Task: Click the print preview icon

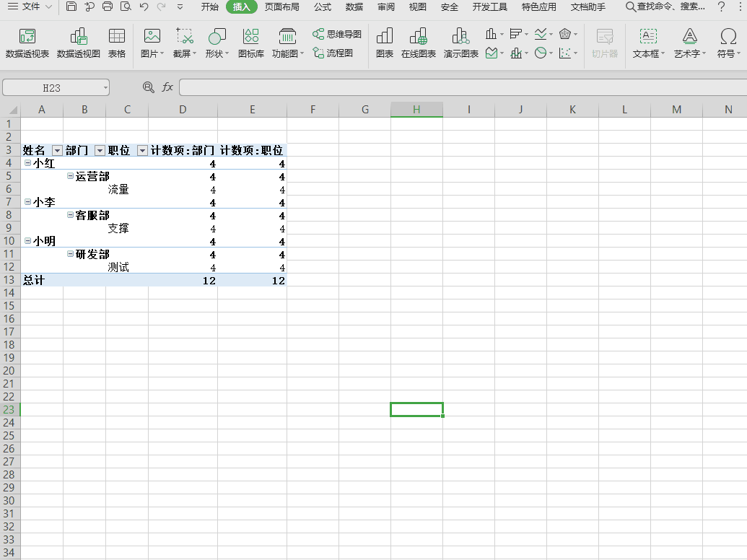Action: tap(126, 6)
